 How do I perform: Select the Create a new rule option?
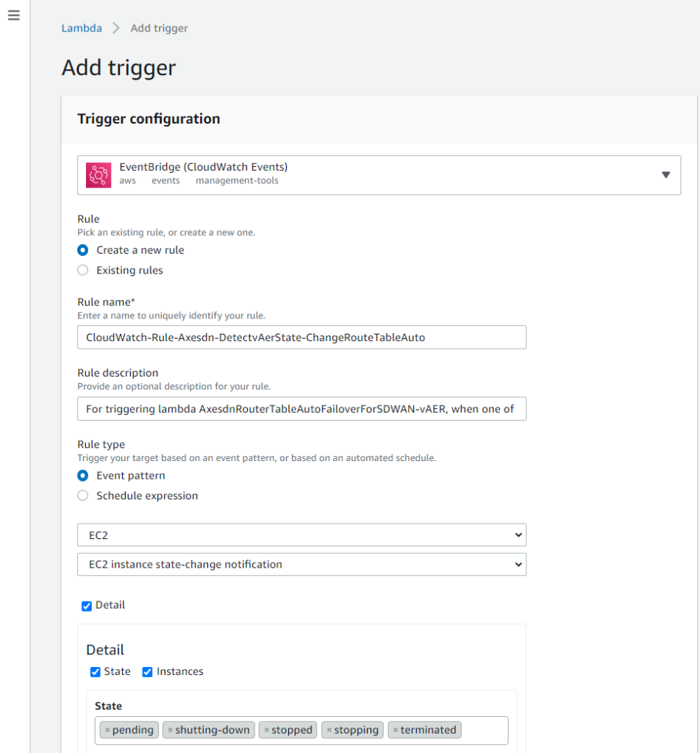click(83, 250)
